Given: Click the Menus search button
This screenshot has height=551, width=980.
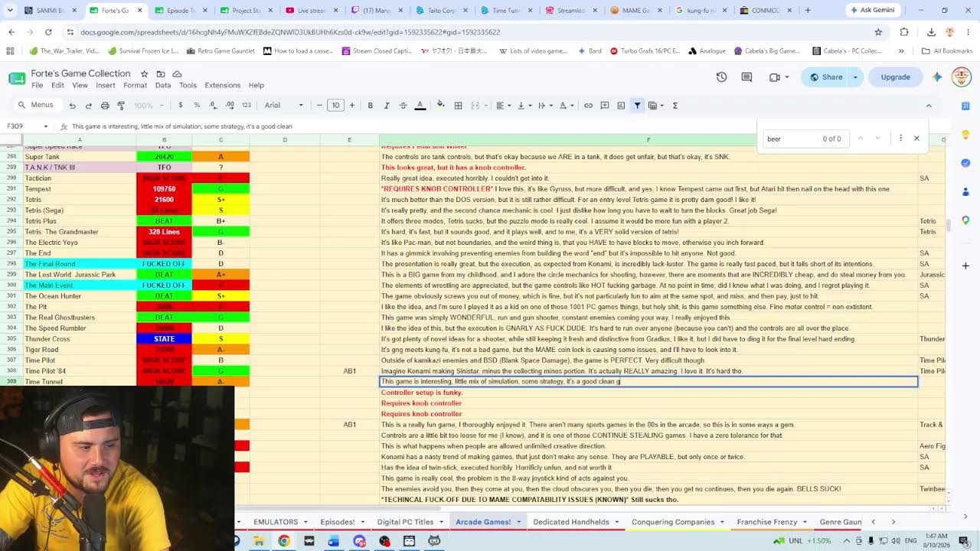Looking at the screenshot, I should 36,106.
